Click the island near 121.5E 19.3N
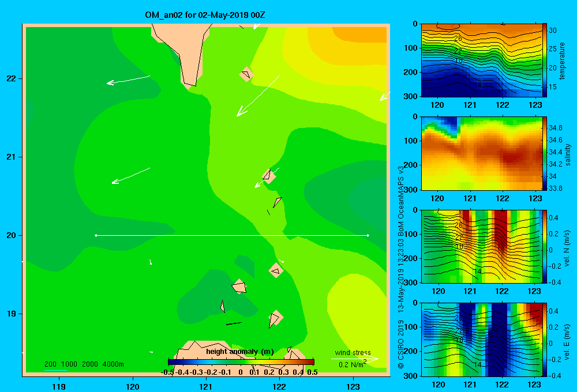577x392 pixels. (239, 287)
